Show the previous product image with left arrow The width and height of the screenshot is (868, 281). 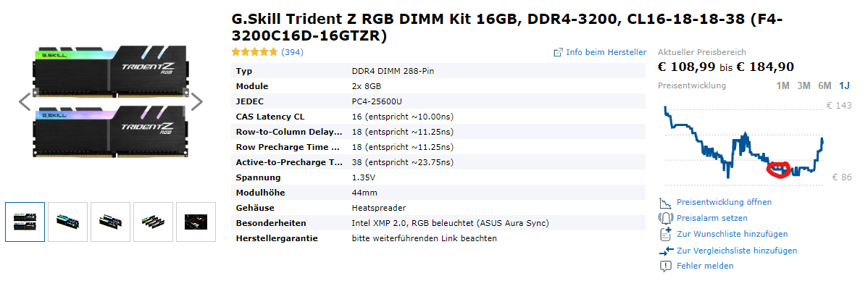[x=25, y=102]
